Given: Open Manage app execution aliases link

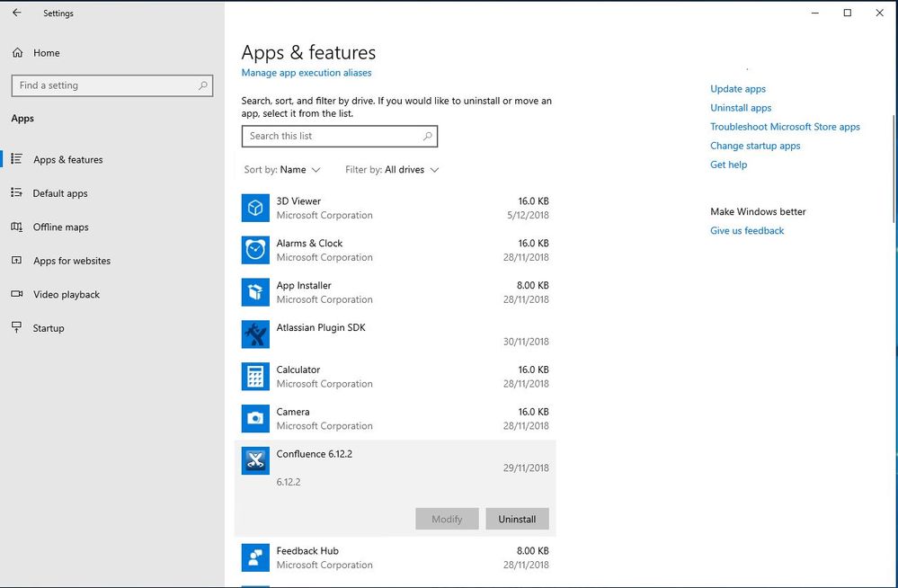Looking at the screenshot, I should point(307,73).
